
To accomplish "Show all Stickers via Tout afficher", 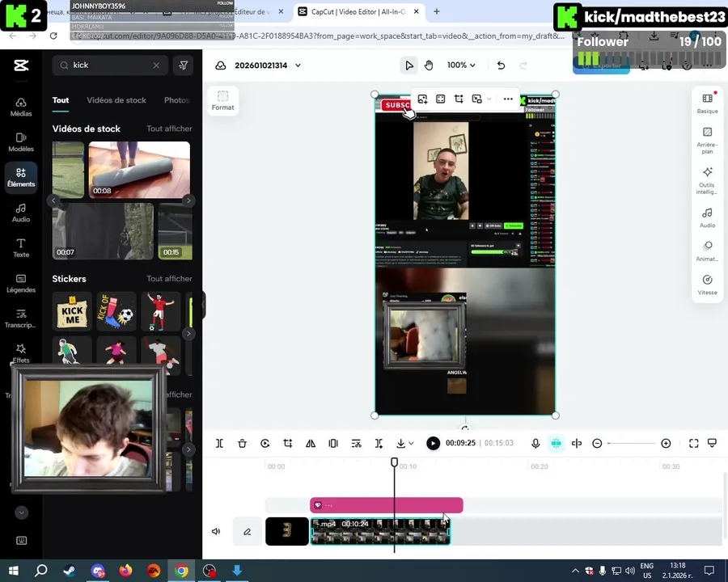I will pos(170,278).
